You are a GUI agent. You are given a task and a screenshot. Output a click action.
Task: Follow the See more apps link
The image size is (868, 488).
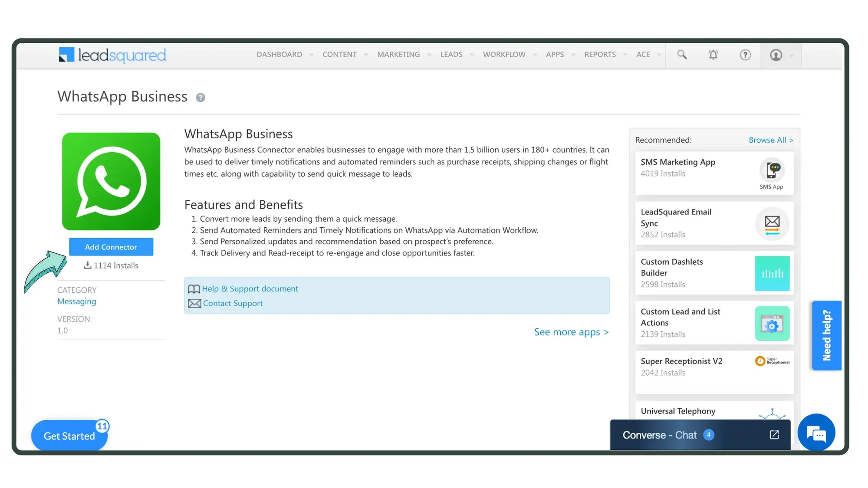tap(571, 332)
